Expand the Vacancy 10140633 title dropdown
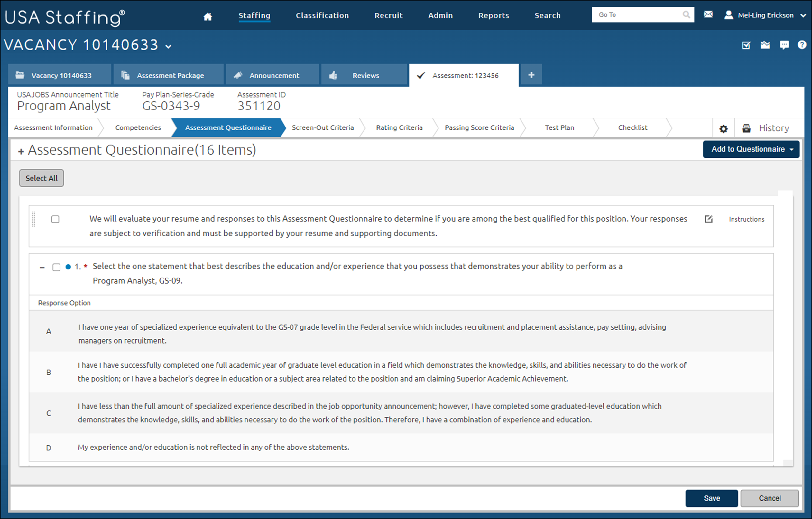This screenshot has width=812, height=519. (168, 46)
